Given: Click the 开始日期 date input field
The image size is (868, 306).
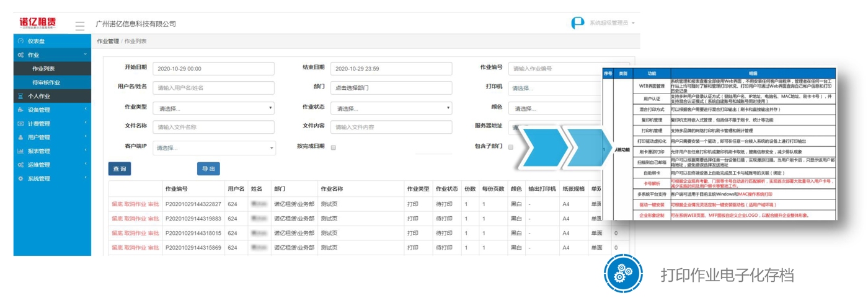Looking at the screenshot, I should point(213,69).
